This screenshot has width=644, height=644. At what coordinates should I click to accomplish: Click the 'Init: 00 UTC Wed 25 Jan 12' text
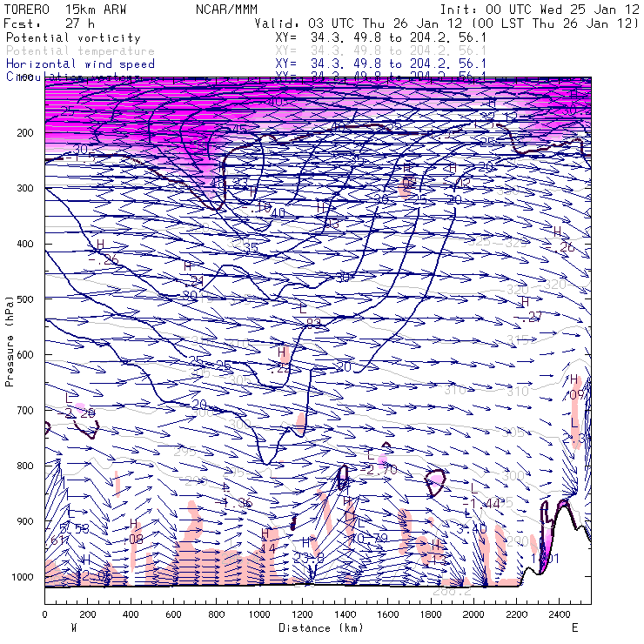[x=540, y=10]
